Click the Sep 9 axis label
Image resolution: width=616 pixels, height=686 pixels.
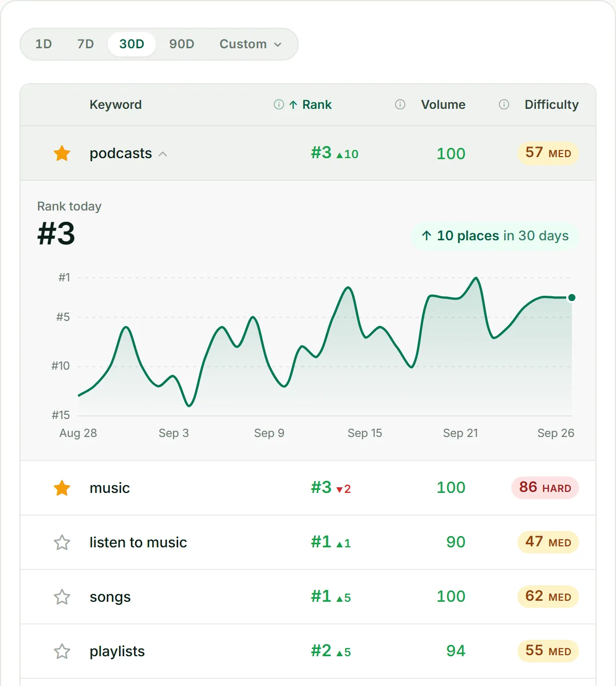coord(269,433)
